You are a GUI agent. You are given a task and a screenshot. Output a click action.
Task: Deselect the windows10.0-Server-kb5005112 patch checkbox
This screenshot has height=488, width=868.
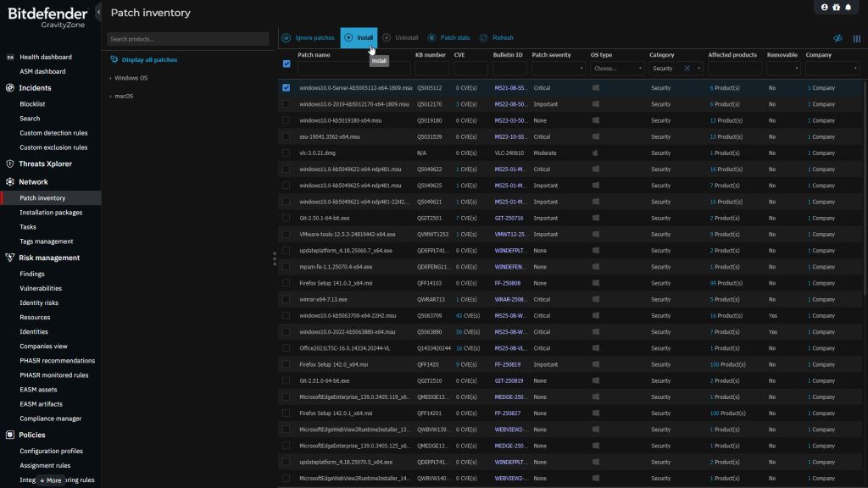click(x=287, y=88)
